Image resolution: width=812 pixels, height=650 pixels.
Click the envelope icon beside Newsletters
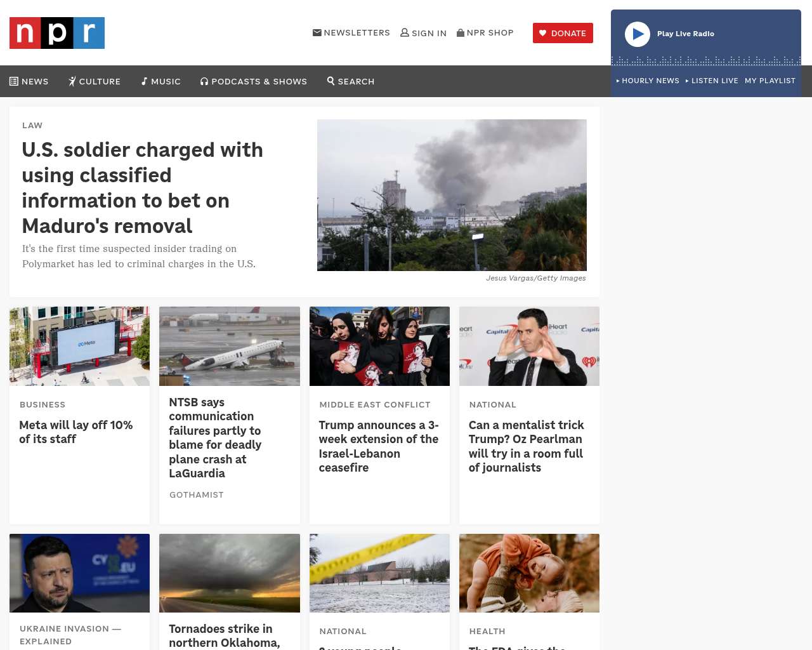[x=317, y=32]
